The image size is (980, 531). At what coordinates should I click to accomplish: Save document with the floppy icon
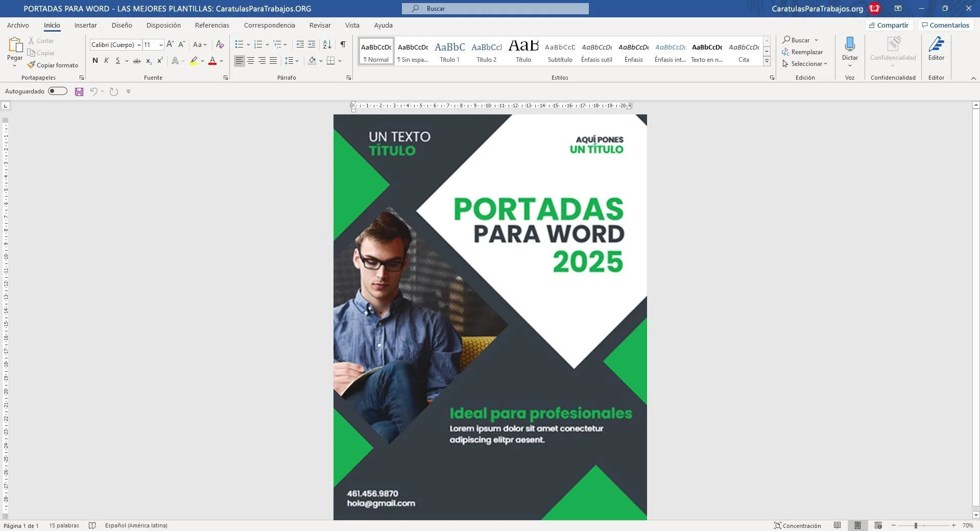tap(79, 91)
